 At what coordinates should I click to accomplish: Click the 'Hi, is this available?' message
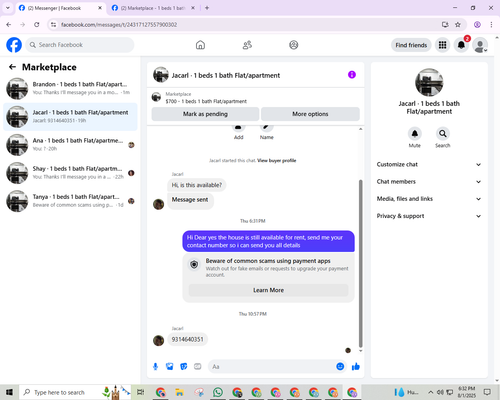(197, 185)
